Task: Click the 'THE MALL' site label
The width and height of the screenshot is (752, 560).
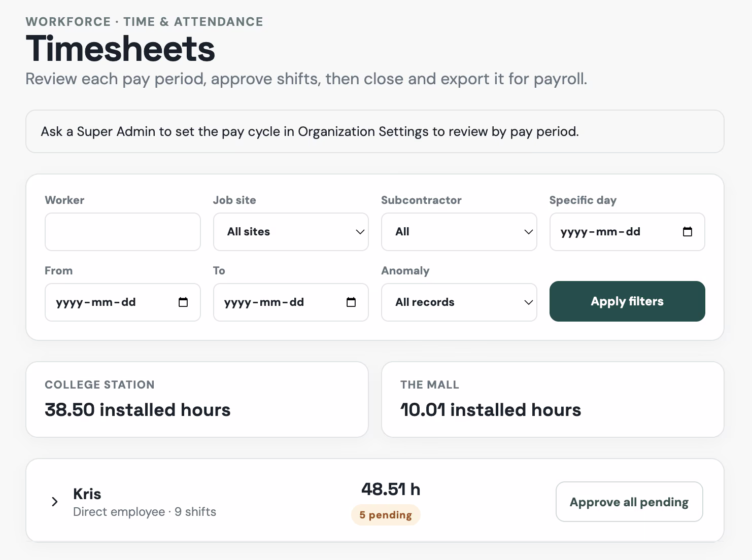Action: 430,384
